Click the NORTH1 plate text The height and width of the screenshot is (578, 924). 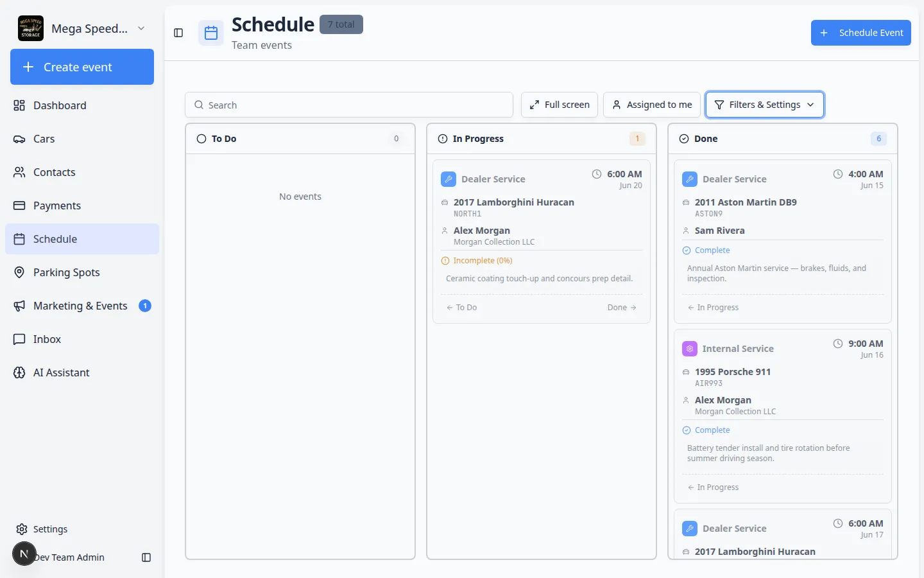[x=467, y=214]
